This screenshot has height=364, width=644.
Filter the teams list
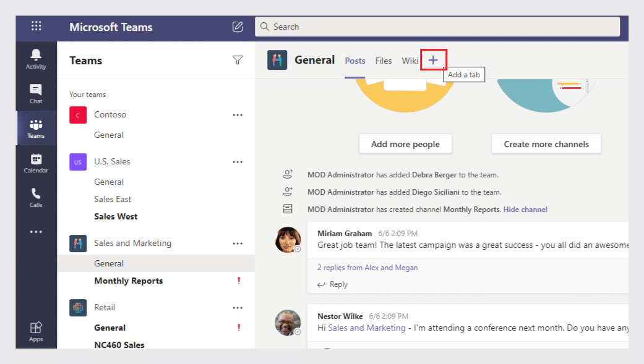click(x=238, y=61)
